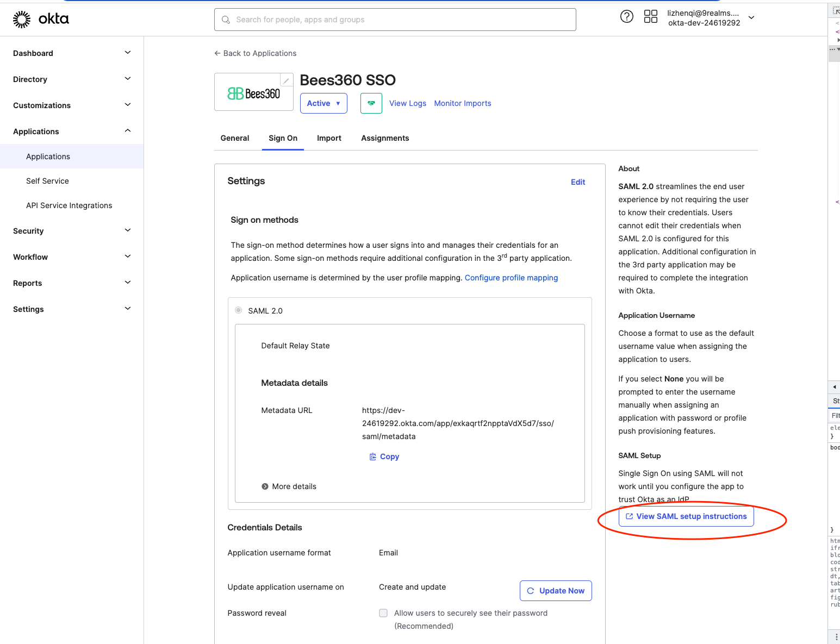Viewport: 840px width, 644px height.
Task: Open the account menu chevron
Action: 751,18
